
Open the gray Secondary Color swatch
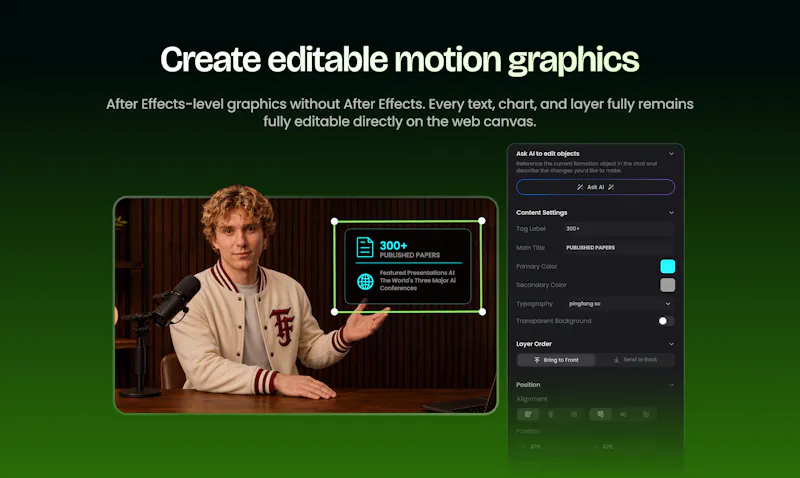click(667, 285)
